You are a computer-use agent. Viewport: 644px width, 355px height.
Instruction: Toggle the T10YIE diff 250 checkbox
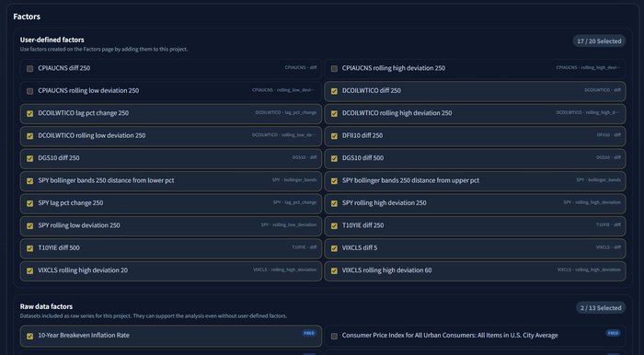point(334,225)
